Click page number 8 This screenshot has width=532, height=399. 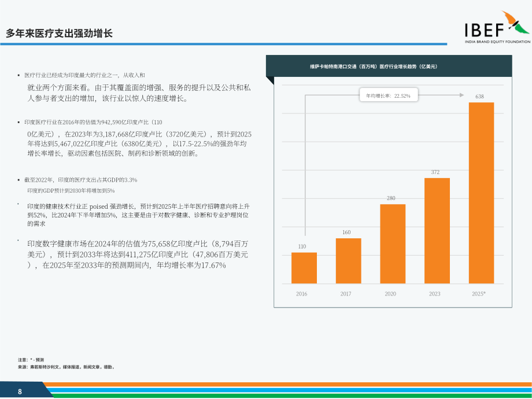tap(20, 392)
